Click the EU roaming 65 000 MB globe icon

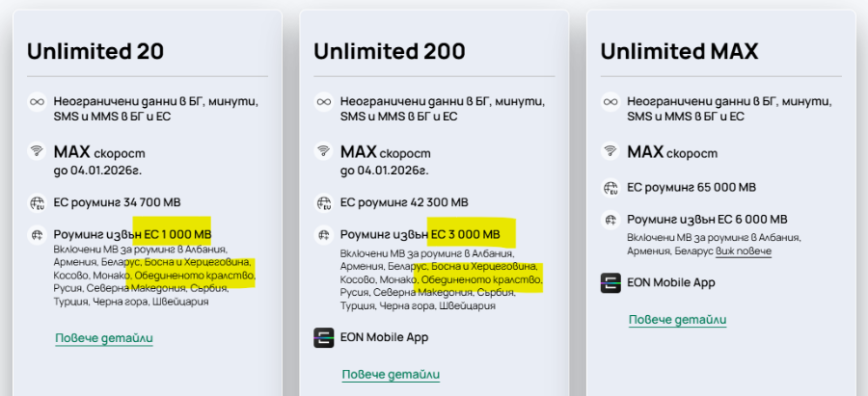point(610,188)
